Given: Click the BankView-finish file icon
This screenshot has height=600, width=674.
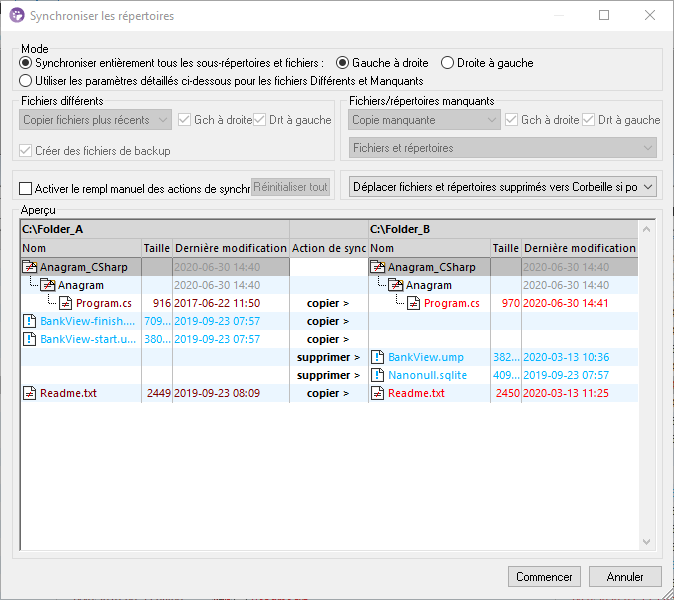Looking at the screenshot, I should [30, 321].
